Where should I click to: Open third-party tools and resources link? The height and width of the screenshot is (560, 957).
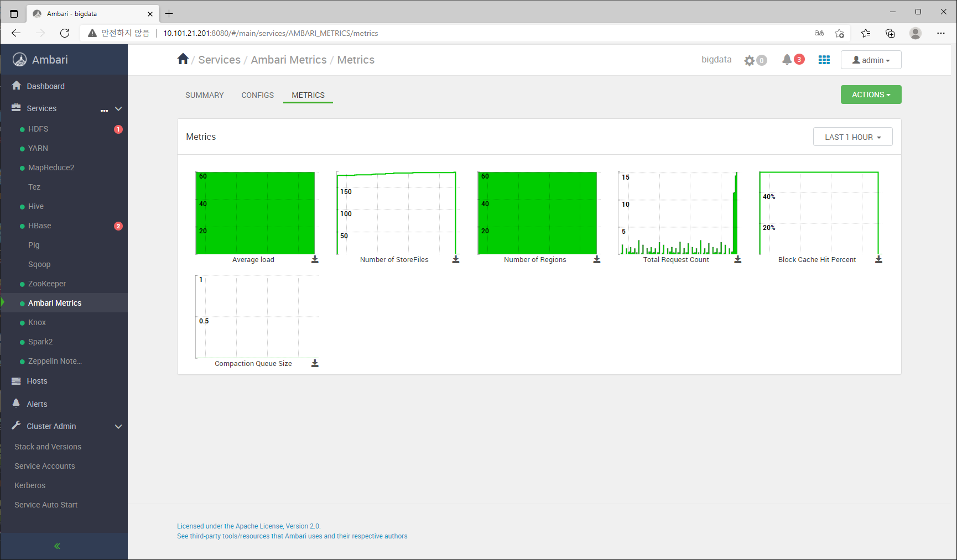click(x=292, y=536)
